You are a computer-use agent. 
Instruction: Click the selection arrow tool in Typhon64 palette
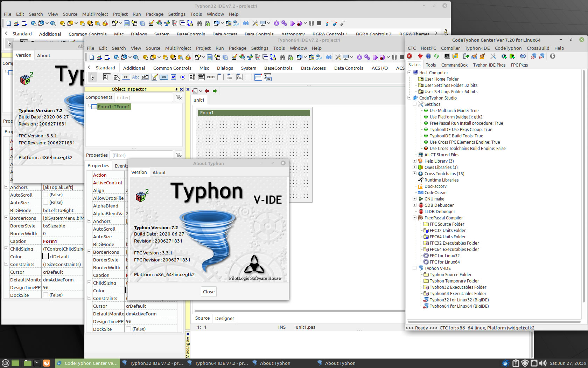click(x=92, y=77)
